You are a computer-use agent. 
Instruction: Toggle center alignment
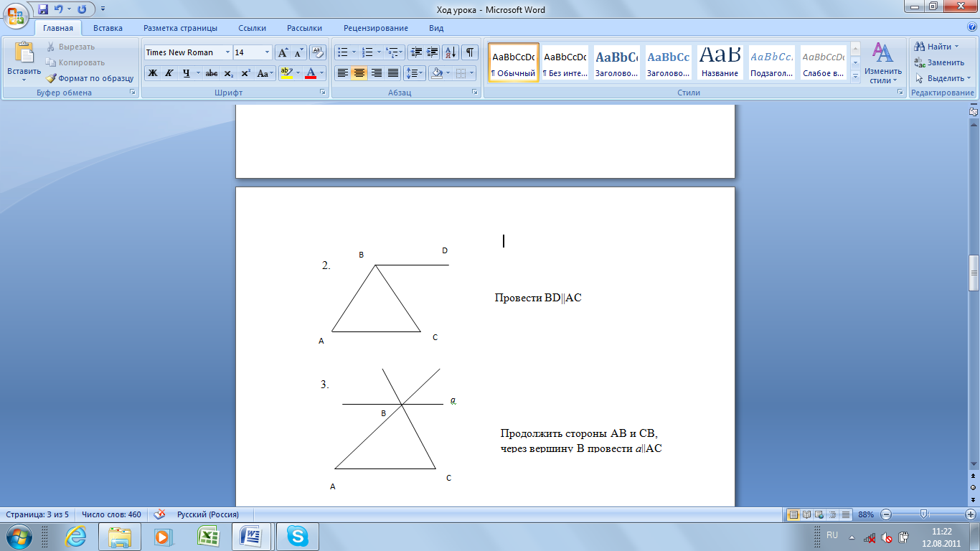tap(359, 73)
